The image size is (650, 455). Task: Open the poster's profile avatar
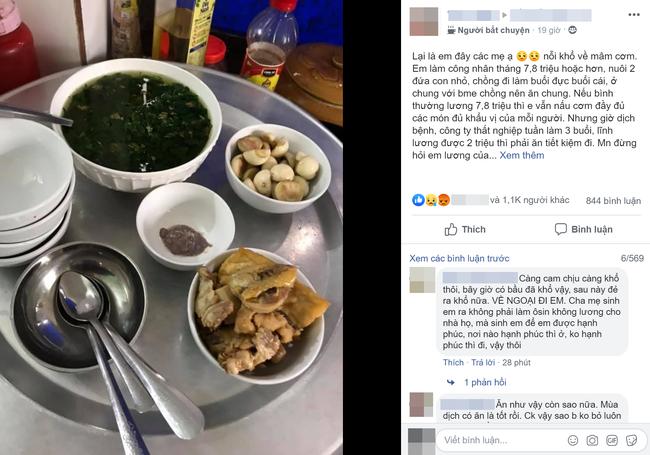[x=424, y=22]
